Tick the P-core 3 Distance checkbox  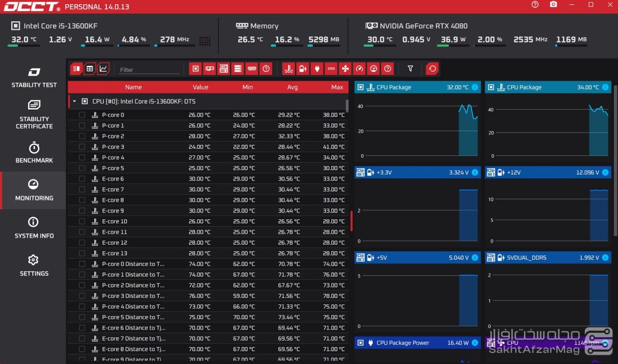82,296
